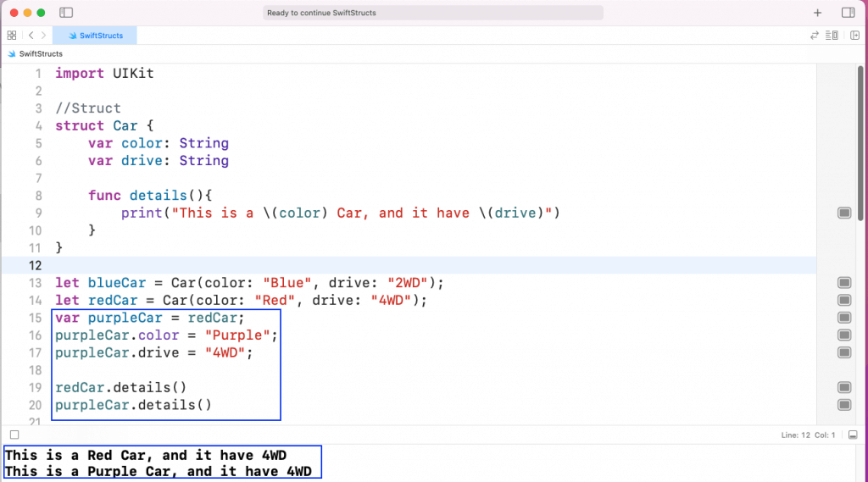Show quick look result for line 9

(x=844, y=213)
